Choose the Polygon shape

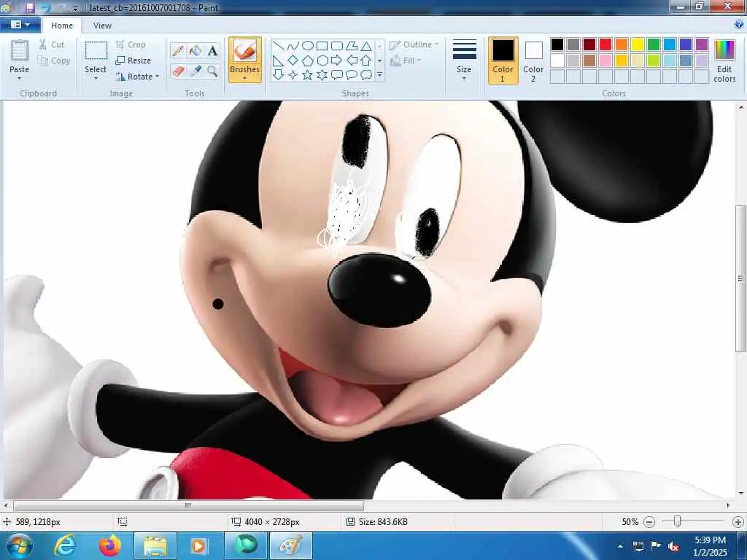pyautogui.click(x=352, y=46)
